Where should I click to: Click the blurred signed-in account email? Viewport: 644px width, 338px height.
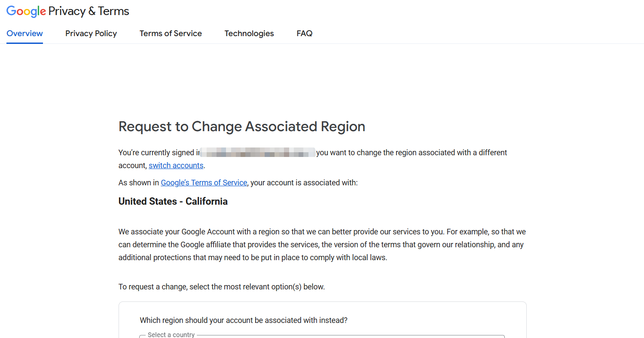258,153
